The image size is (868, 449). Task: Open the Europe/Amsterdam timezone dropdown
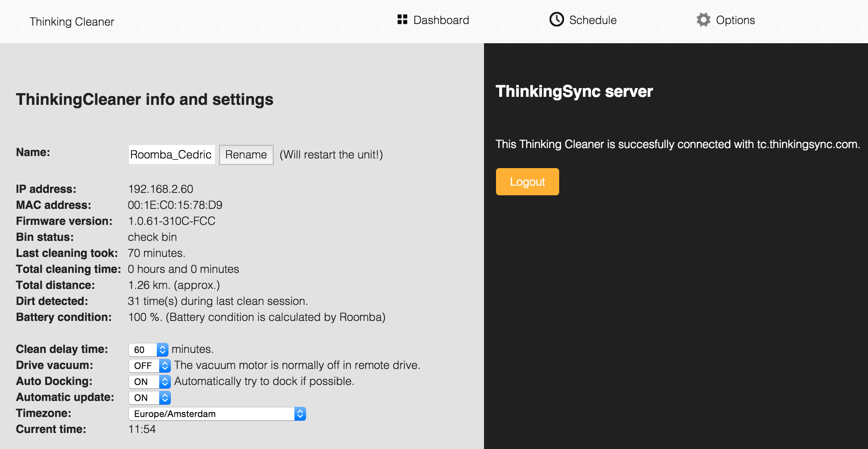click(x=217, y=414)
